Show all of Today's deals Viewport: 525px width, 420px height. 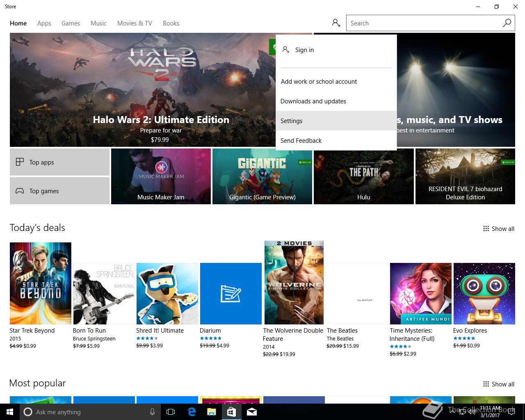click(x=498, y=228)
